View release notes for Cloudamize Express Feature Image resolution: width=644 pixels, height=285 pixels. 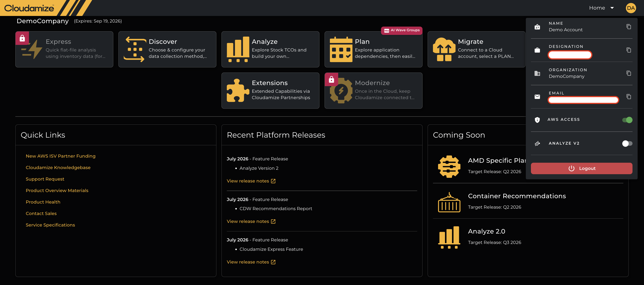pyautogui.click(x=251, y=262)
